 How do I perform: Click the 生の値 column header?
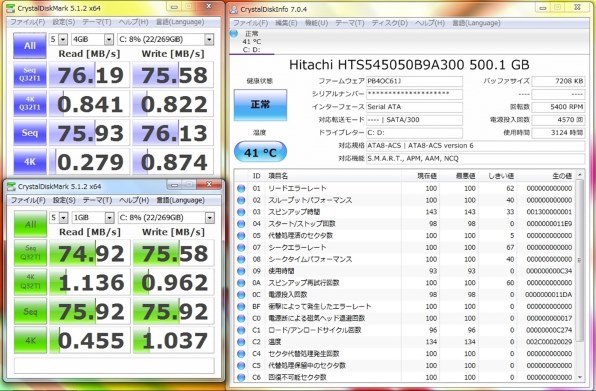tap(561, 176)
